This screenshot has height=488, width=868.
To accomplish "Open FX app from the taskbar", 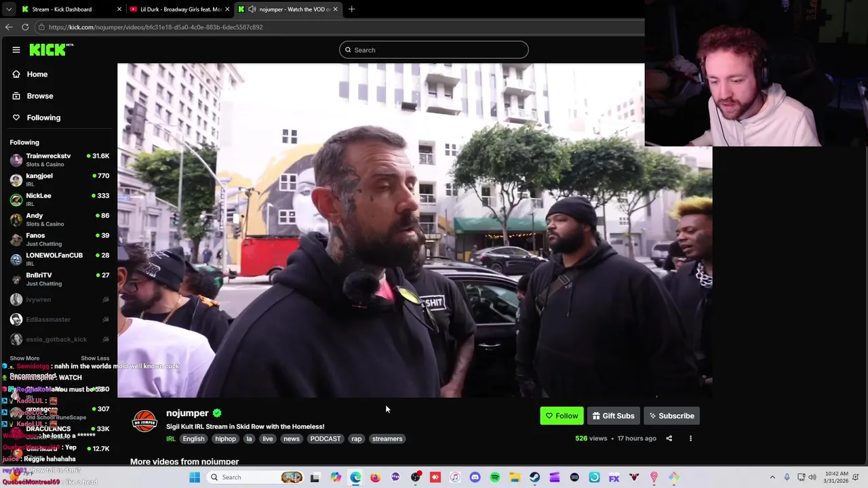I will 614,477.
